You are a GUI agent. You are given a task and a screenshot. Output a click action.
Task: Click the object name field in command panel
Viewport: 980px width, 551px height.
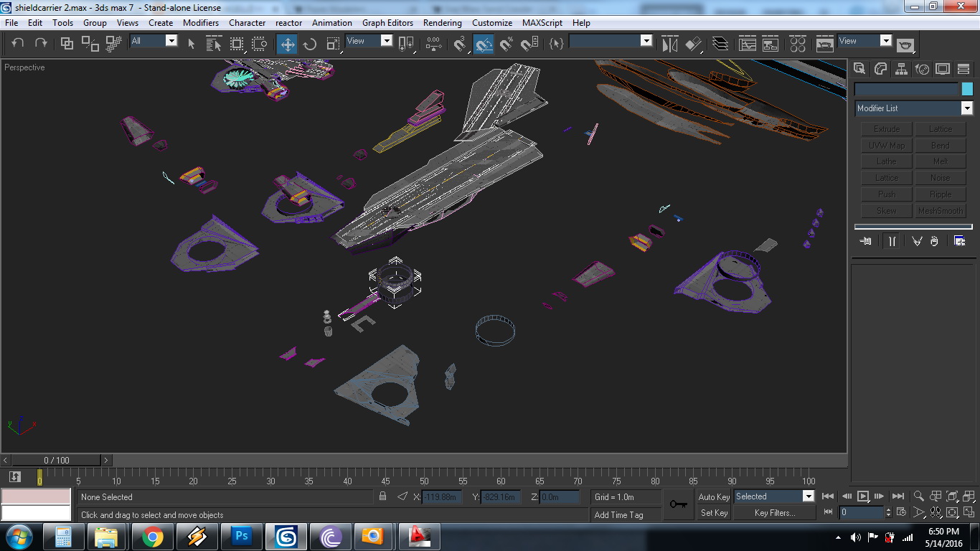[x=907, y=89]
